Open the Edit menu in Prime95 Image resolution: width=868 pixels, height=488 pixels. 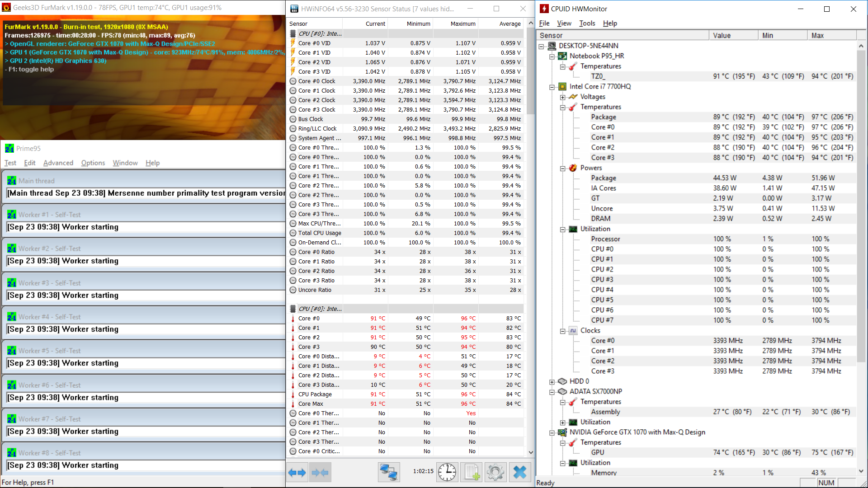30,163
